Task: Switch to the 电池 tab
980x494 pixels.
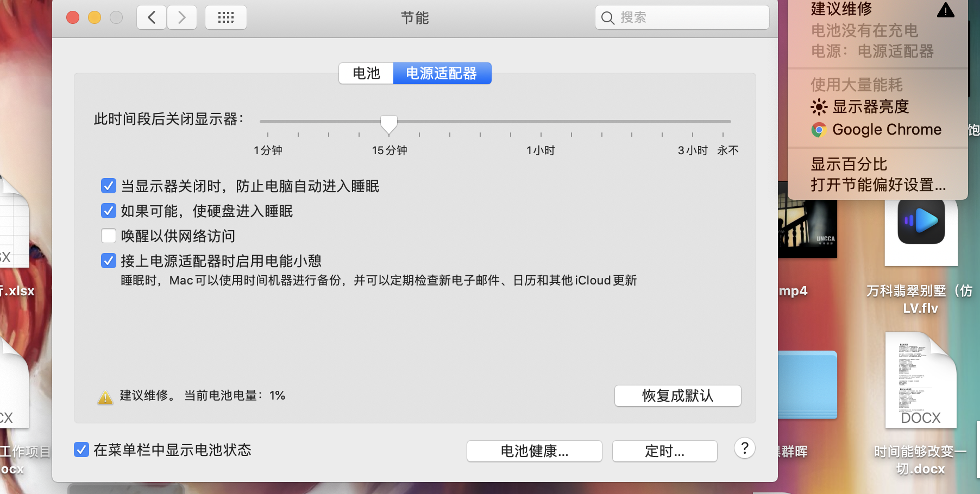Action: (x=366, y=73)
